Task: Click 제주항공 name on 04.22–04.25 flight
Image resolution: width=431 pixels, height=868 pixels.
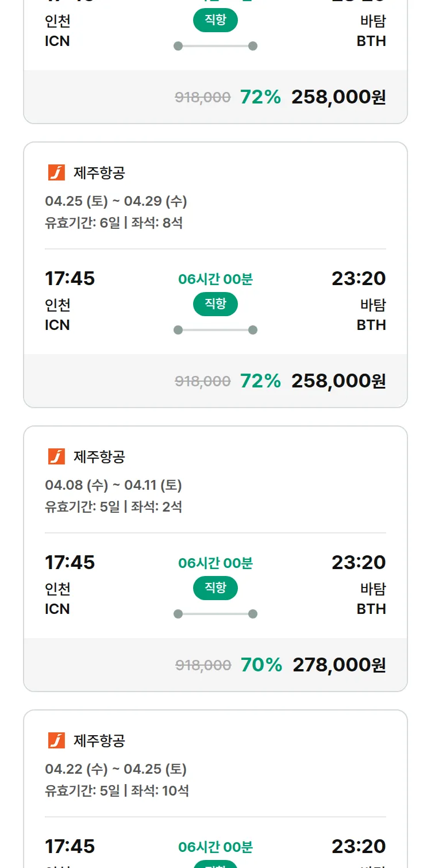Action: pyautogui.click(x=99, y=740)
